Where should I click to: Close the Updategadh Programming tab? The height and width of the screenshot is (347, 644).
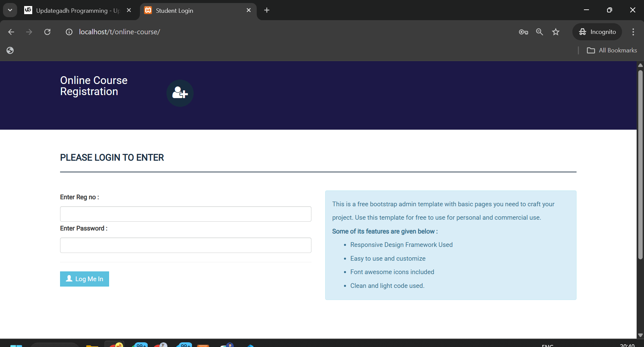coord(129,10)
